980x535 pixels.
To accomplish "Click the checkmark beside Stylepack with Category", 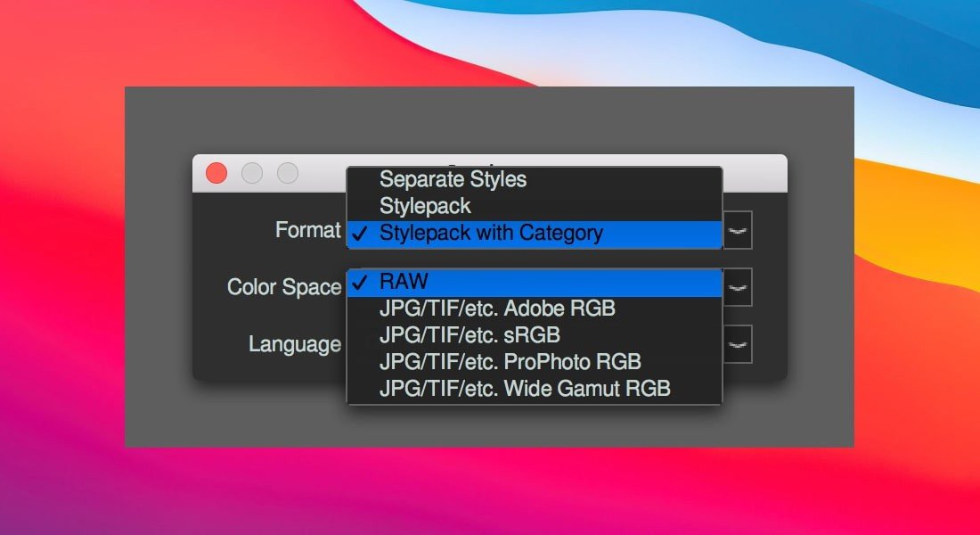I will tap(358, 235).
